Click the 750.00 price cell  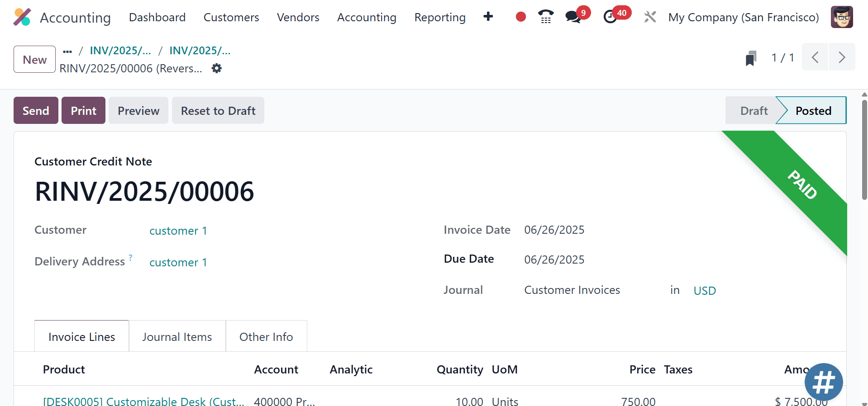(638, 401)
